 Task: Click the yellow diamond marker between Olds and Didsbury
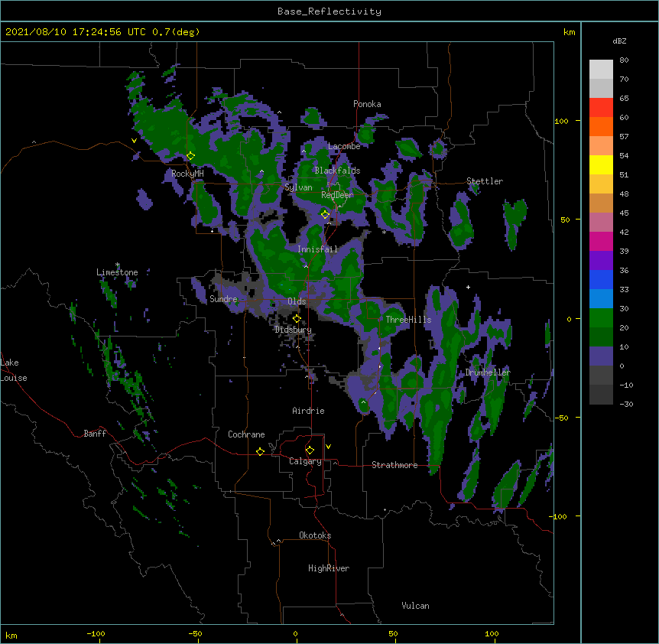tap(297, 318)
